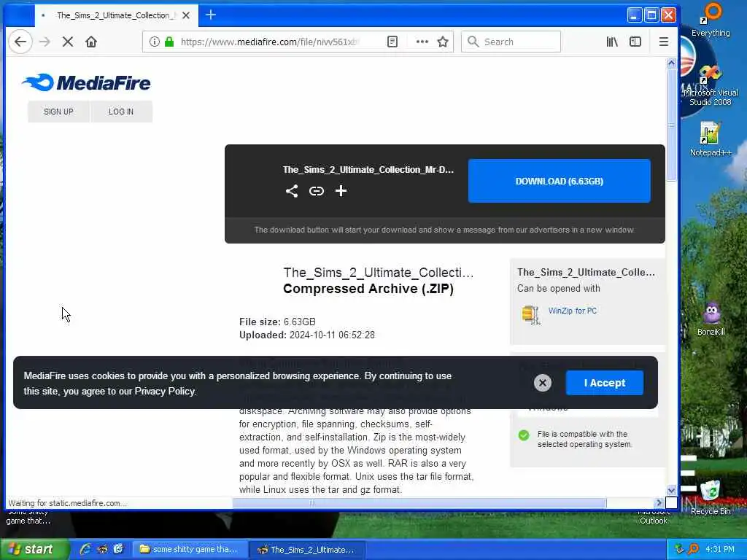Select The_Sims_2_Ultimate taskbar button
Viewport: 747px width, 560px height.
(x=307, y=550)
